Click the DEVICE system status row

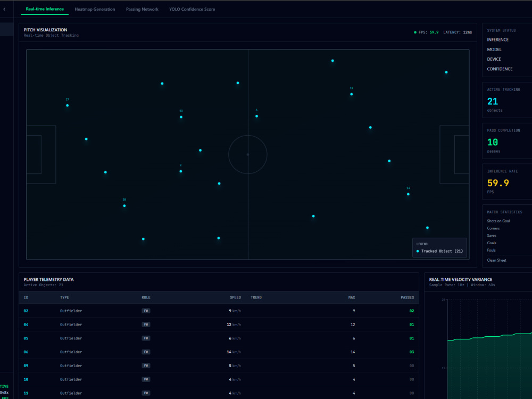494,59
